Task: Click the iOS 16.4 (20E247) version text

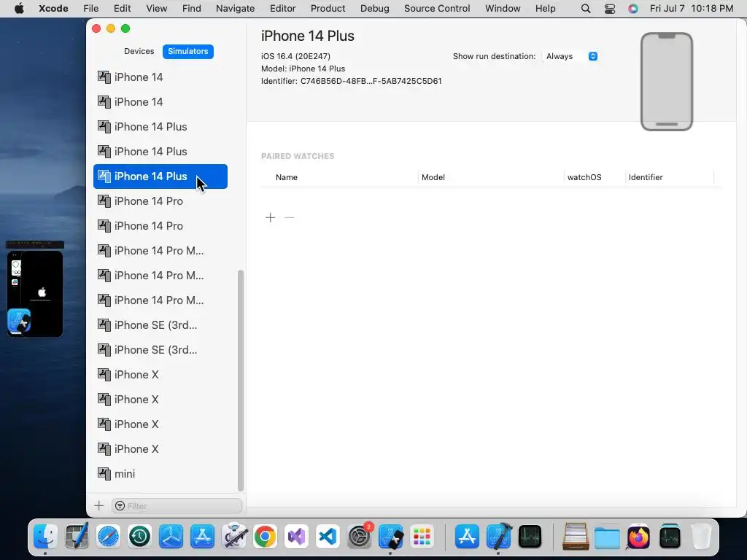Action: (x=295, y=56)
